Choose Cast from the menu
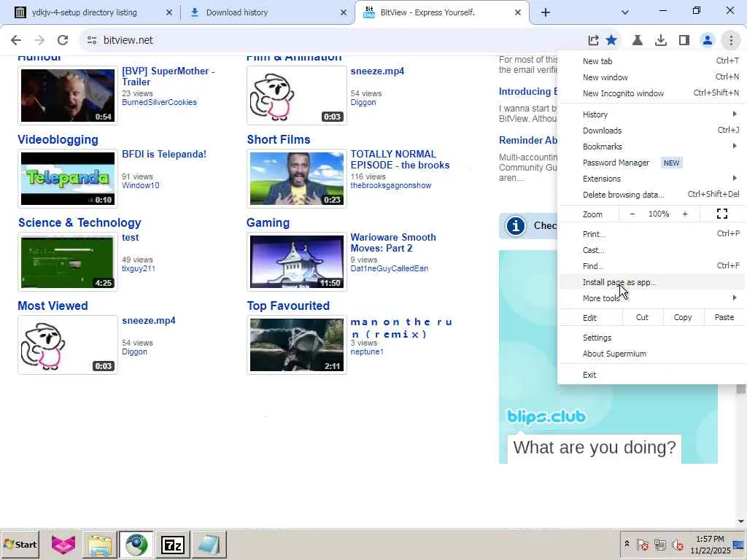This screenshot has height=560, width=747. [x=651, y=251]
